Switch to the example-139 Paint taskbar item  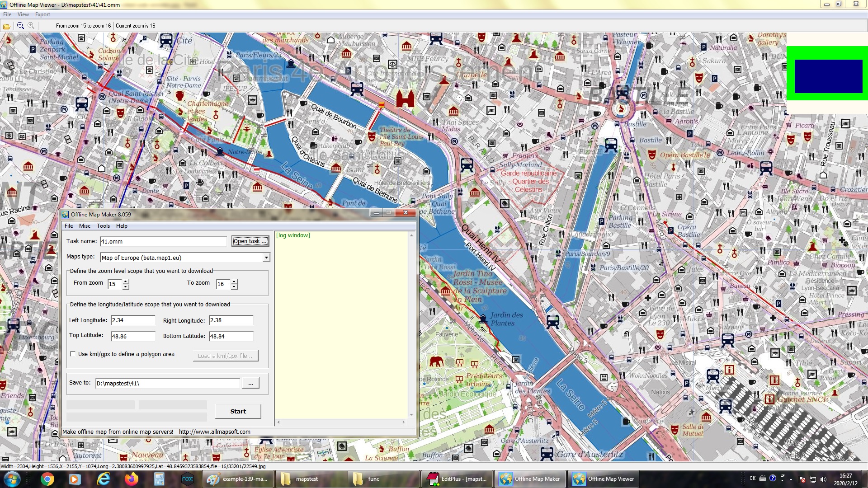tap(238, 479)
